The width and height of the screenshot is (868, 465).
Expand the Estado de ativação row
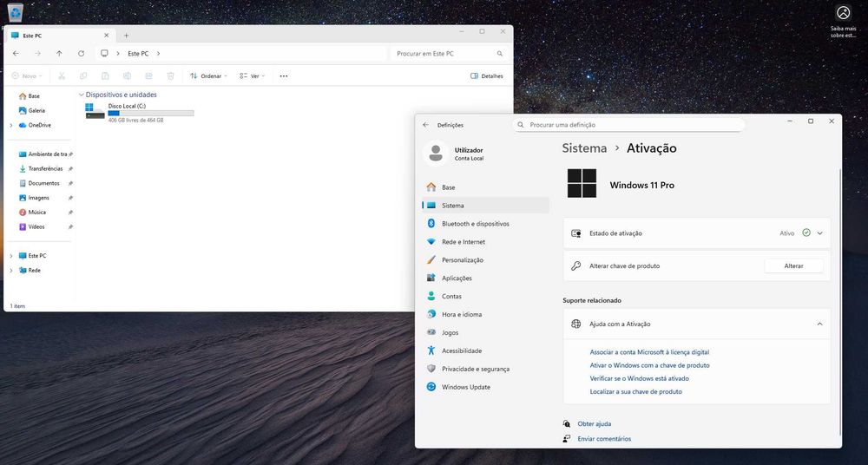[820, 233]
